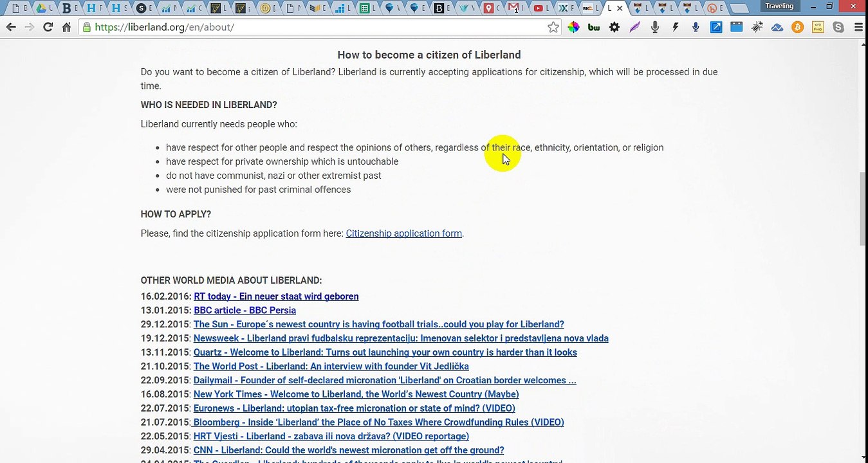Viewport: 868px width, 463px height.
Task: Open the color wheel extension
Action: [x=573, y=27]
